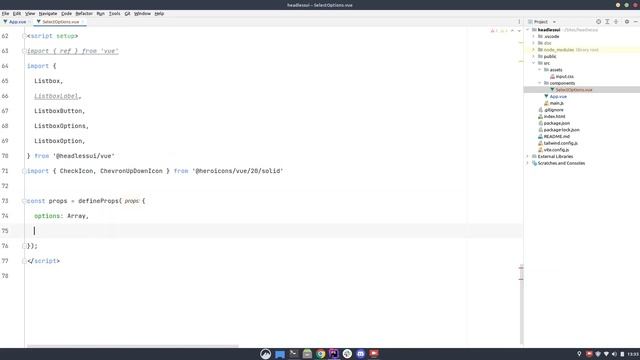This screenshot has width=640, height=360.
Task: Open the application launcher in taskbar
Action: click(x=265, y=354)
